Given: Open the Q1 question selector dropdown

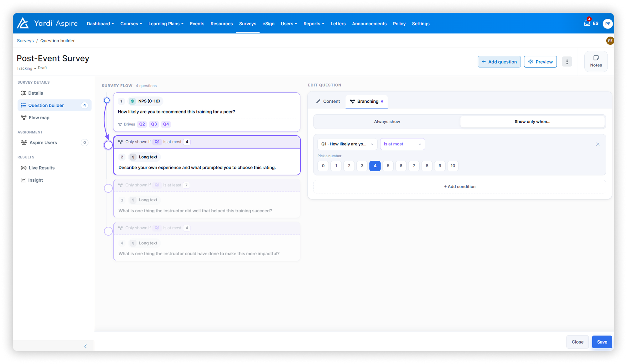Looking at the screenshot, I should (x=347, y=144).
